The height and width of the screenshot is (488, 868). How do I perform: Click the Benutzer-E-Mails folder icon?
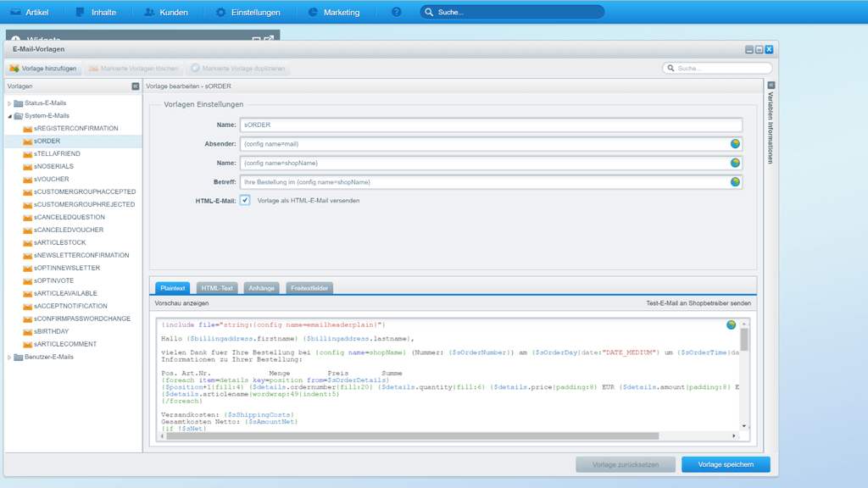(x=19, y=358)
